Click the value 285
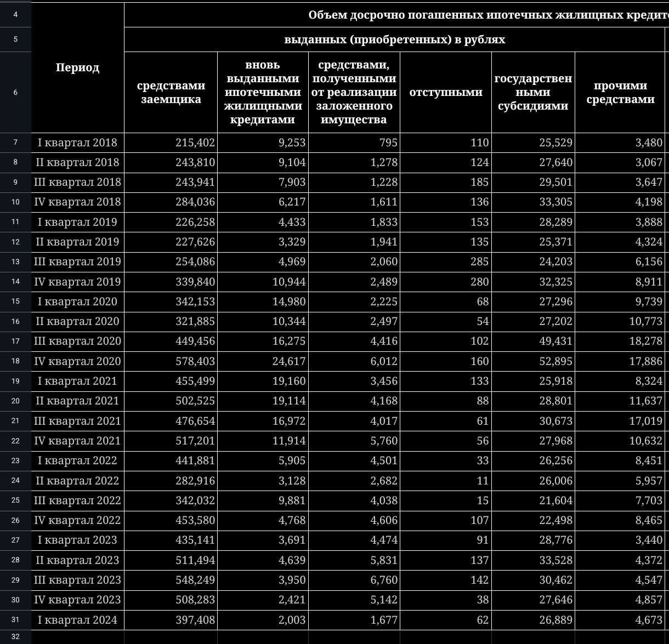The width and height of the screenshot is (669, 644). coord(446,261)
